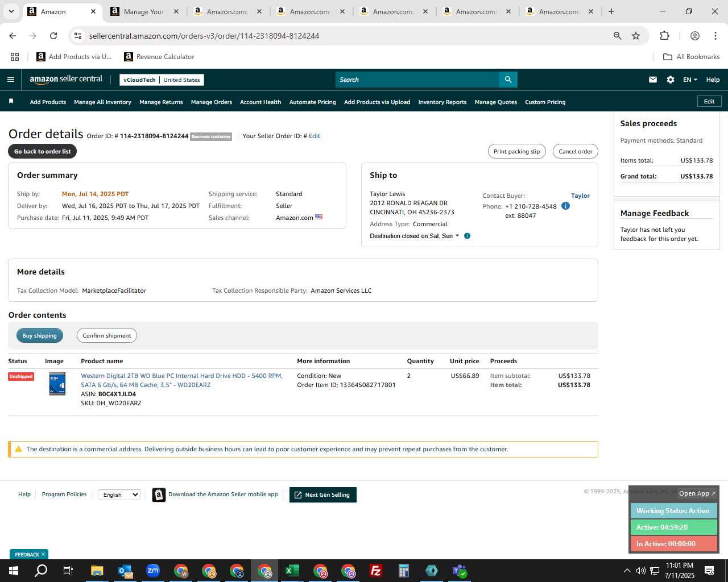728x582 pixels.
Task: Click Print packing slip
Action: click(x=517, y=151)
